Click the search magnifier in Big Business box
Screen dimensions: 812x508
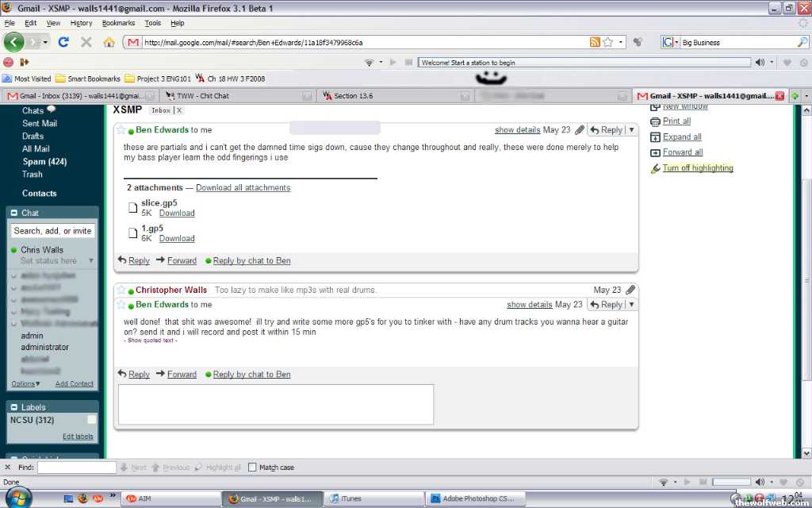pyautogui.click(x=802, y=42)
